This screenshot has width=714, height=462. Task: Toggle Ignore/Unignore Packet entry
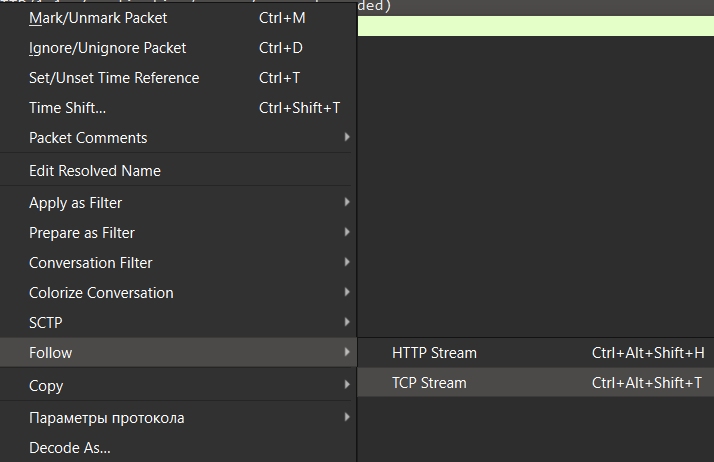(x=107, y=48)
